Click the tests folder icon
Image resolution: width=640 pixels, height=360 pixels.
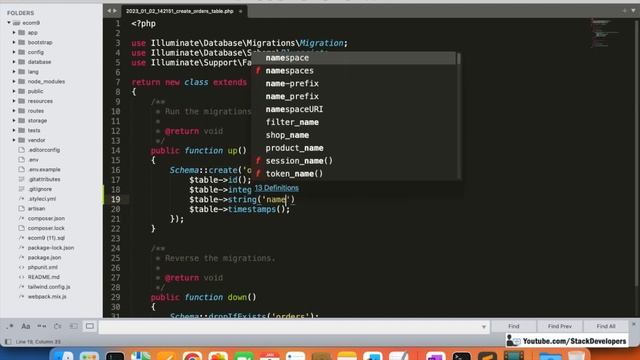pos(22,130)
